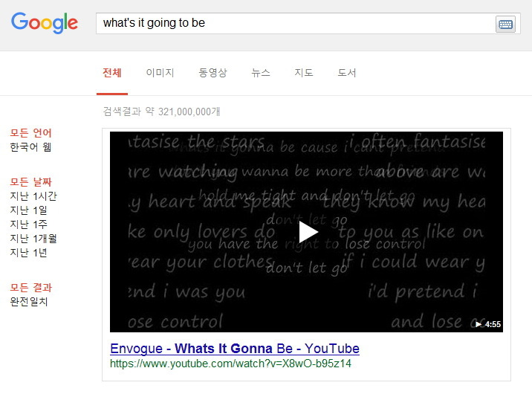This screenshot has height=397, width=532.
Task: Click the 4:55 duration badge on thumbnail
Action: pyautogui.click(x=488, y=324)
